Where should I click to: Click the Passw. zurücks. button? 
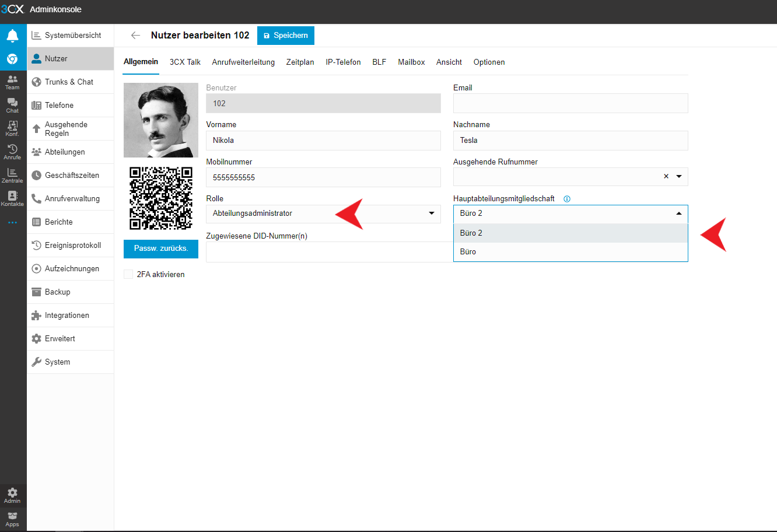(x=161, y=249)
